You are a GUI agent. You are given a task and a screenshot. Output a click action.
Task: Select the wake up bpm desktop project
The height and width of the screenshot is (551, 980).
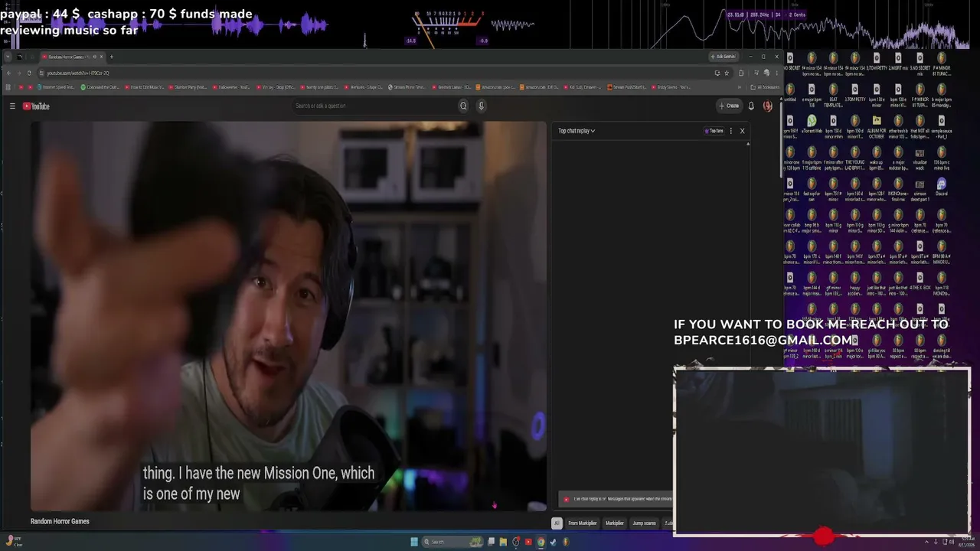click(x=877, y=158)
